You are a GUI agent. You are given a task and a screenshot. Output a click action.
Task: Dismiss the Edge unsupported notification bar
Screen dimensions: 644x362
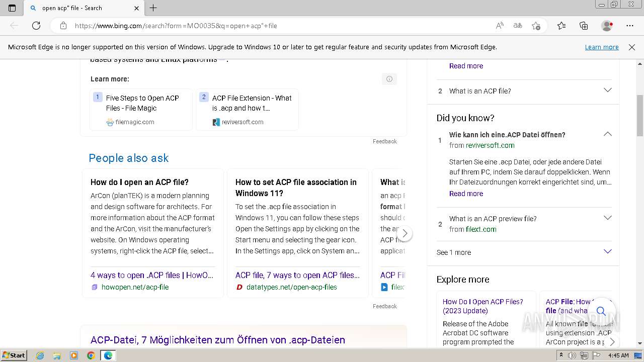632,47
